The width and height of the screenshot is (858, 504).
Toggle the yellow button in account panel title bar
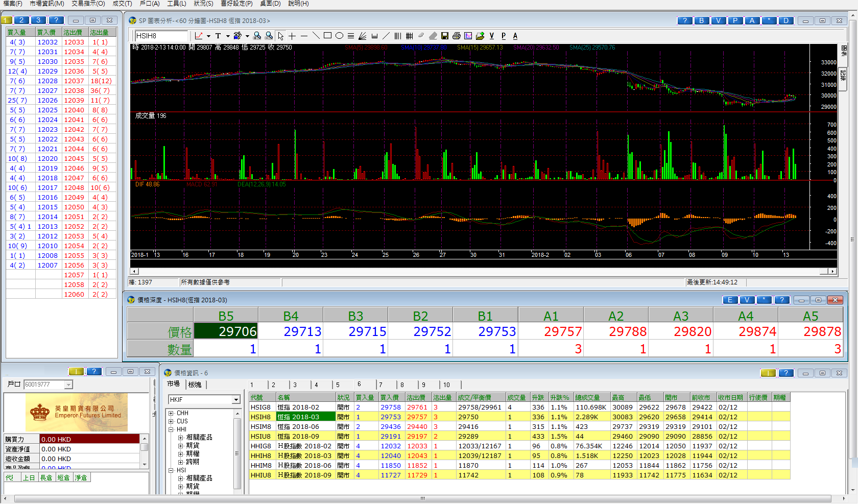[76, 371]
